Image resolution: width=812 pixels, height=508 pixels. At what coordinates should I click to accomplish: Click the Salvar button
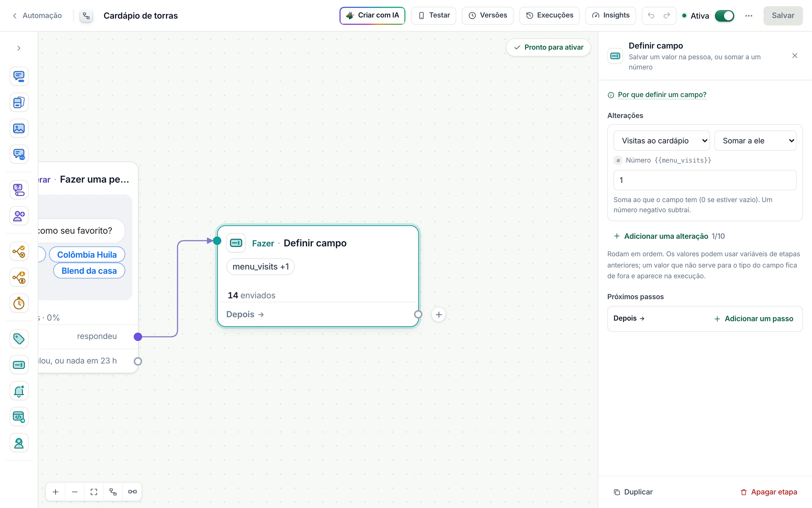tap(783, 16)
